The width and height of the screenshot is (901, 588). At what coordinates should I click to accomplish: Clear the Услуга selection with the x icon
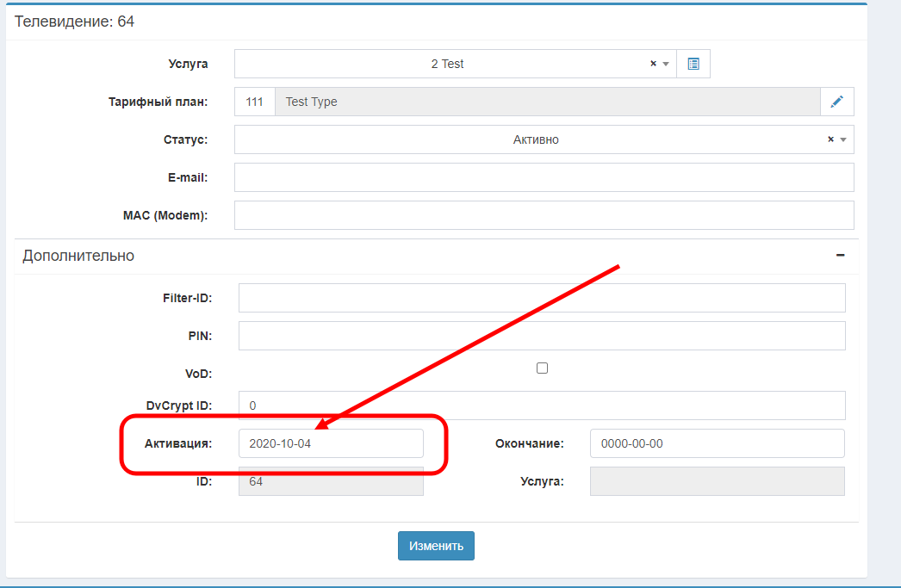click(653, 64)
